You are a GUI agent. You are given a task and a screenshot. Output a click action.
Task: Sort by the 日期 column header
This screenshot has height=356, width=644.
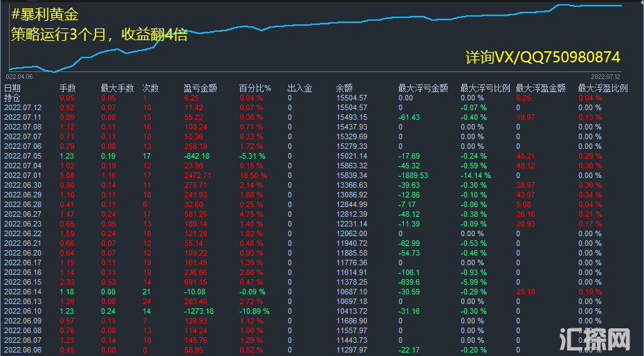click(x=12, y=88)
